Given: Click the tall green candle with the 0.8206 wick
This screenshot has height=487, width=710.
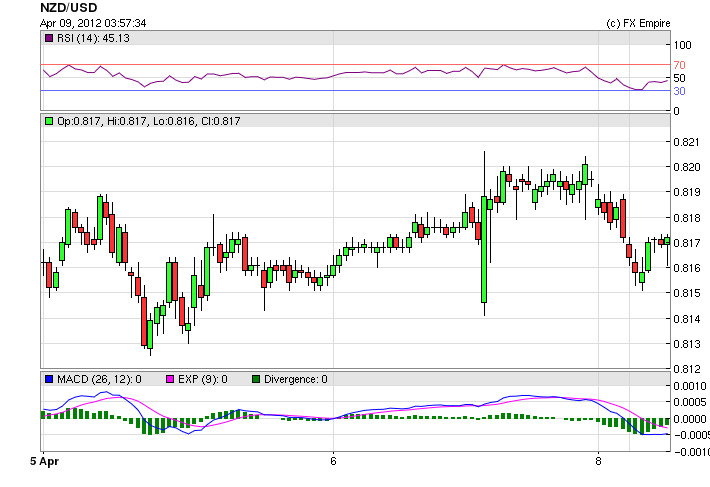Looking at the screenshot, I should click(484, 249).
